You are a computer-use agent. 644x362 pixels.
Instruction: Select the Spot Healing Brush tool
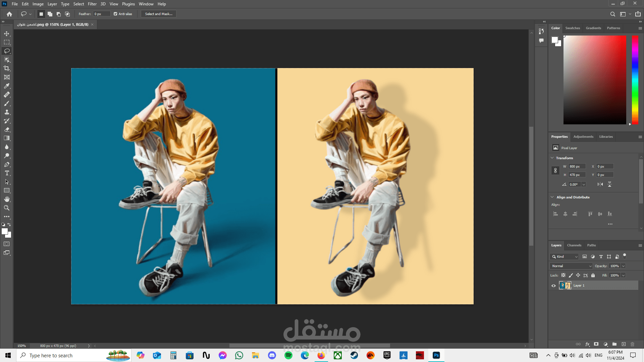point(7,95)
